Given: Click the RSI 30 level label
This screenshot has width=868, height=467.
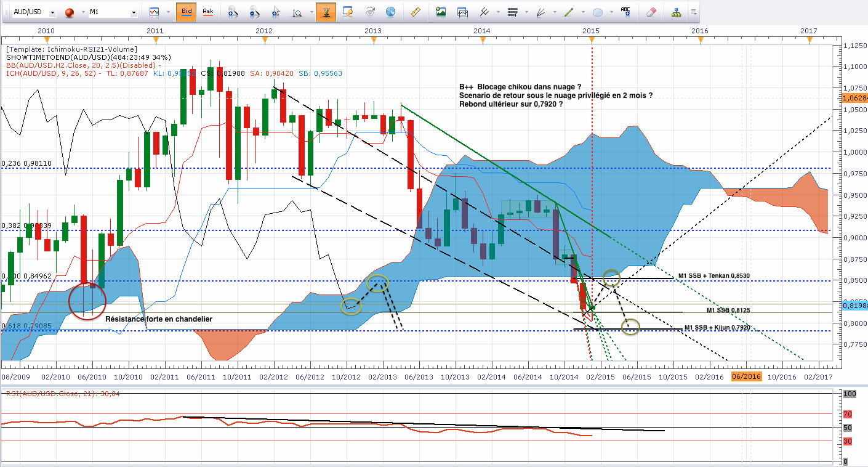Looking at the screenshot, I should pos(847,441).
